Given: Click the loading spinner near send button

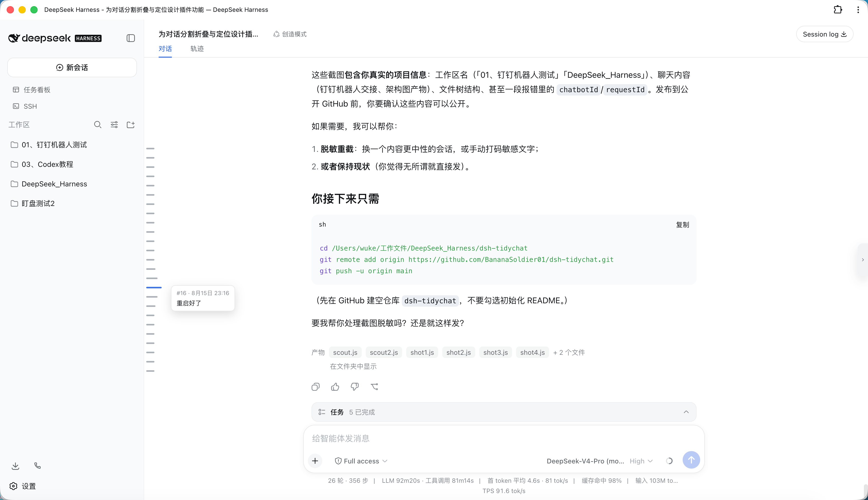Looking at the screenshot, I should [x=669, y=461].
